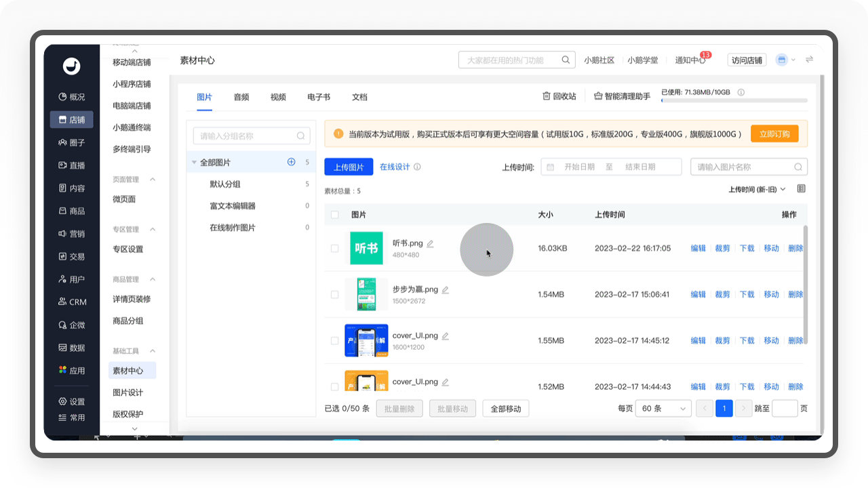Click 删除 for the 听书.png row
The width and height of the screenshot is (868, 488).
pyautogui.click(x=795, y=248)
